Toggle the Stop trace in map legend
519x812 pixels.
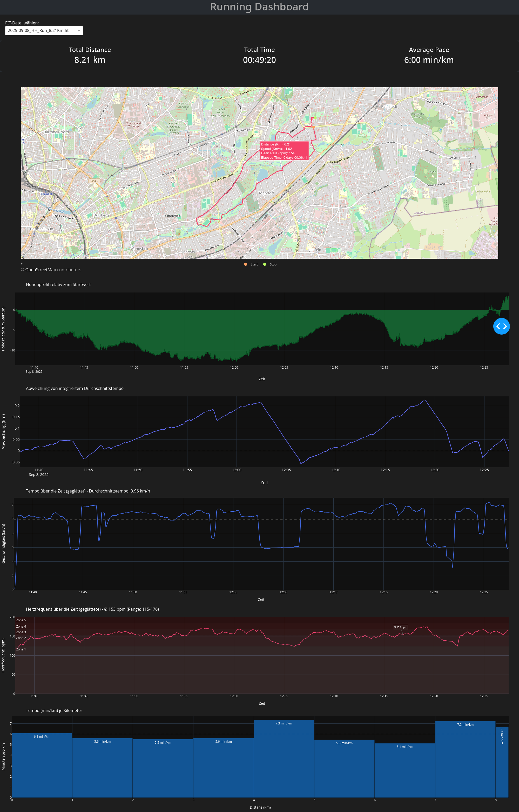click(273, 264)
